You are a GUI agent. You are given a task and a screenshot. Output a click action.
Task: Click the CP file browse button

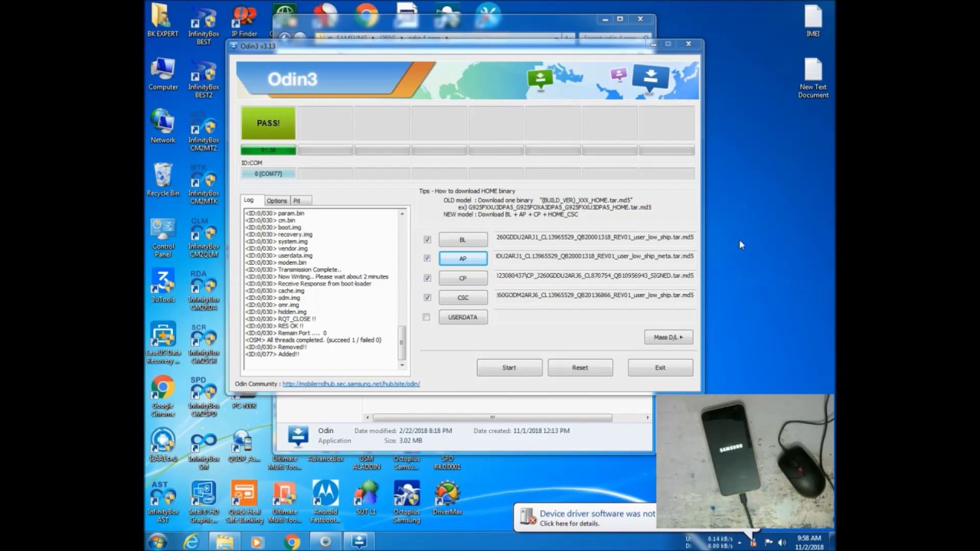(462, 278)
